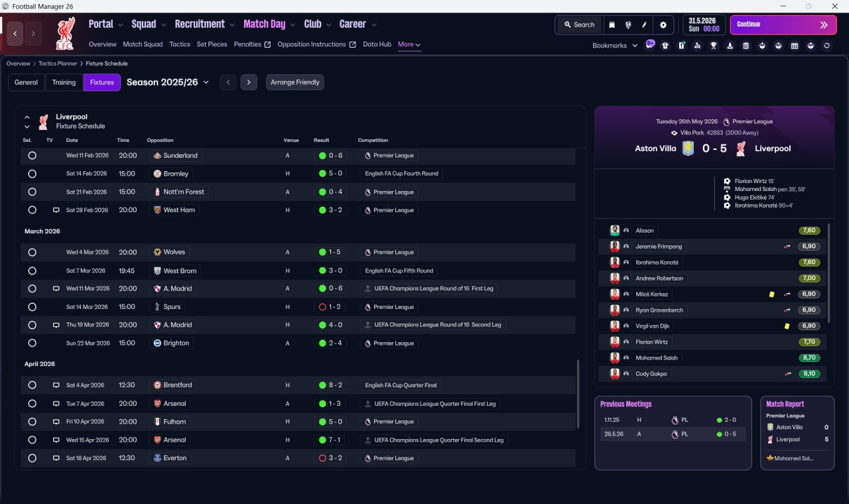Click the Match Report panel heading
The height and width of the screenshot is (504, 849).
pos(785,404)
